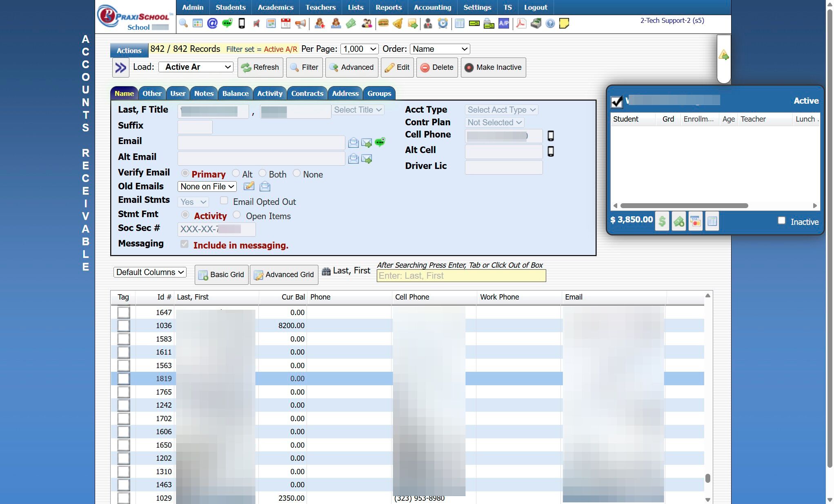Open the A/P accounts payable icon
834x504 pixels.
504,23
